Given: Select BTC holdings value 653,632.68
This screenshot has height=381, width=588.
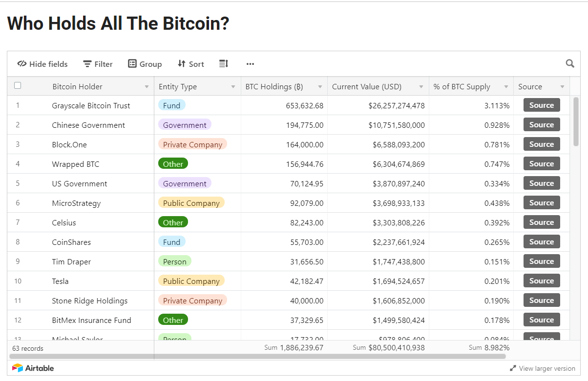Looking at the screenshot, I should coord(304,105).
